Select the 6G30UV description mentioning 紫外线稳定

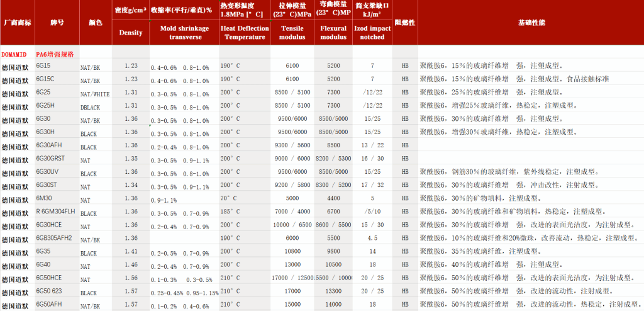(509, 171)
